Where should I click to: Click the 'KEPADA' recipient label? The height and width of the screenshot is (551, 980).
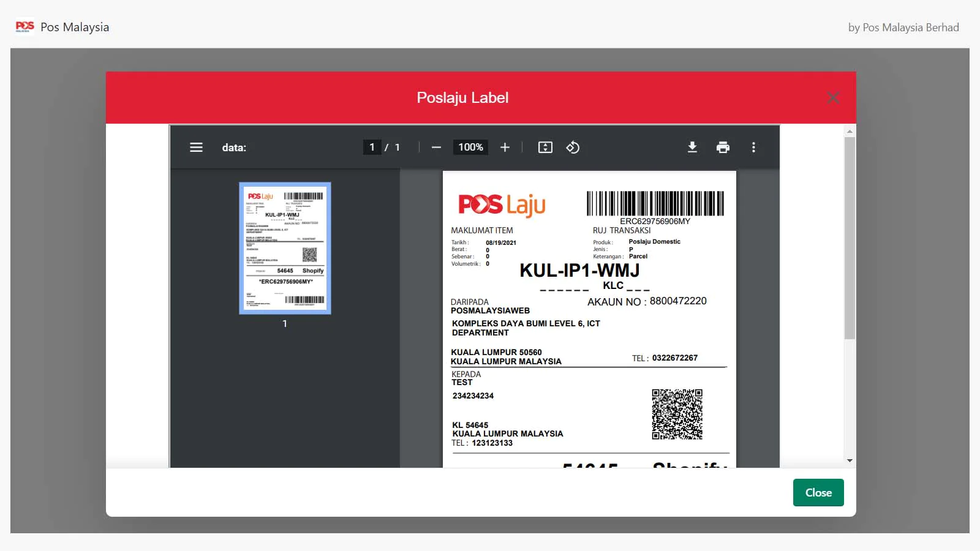click(466, 375)
